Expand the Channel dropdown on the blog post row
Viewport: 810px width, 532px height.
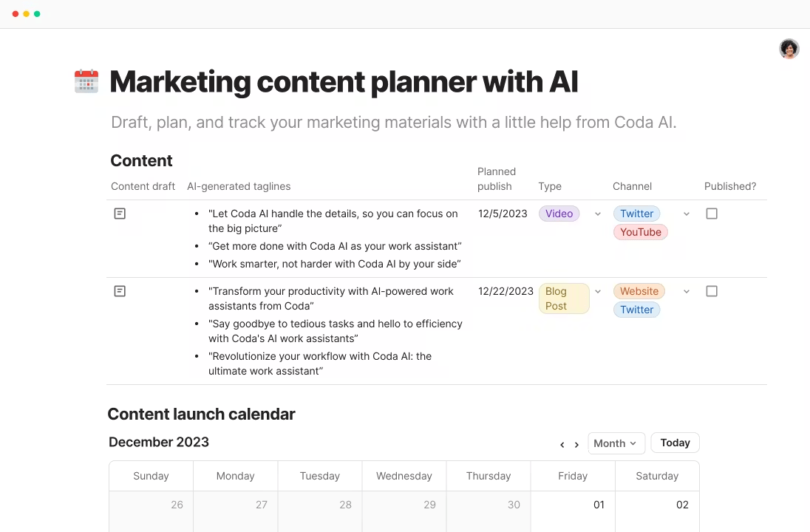tap(686, 291)
